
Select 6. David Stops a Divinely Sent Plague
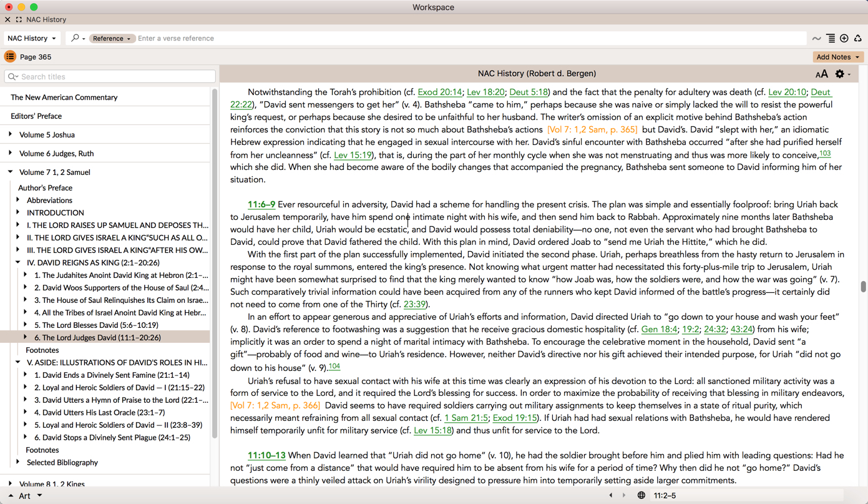pyautogui.click(x=112, y=437)
